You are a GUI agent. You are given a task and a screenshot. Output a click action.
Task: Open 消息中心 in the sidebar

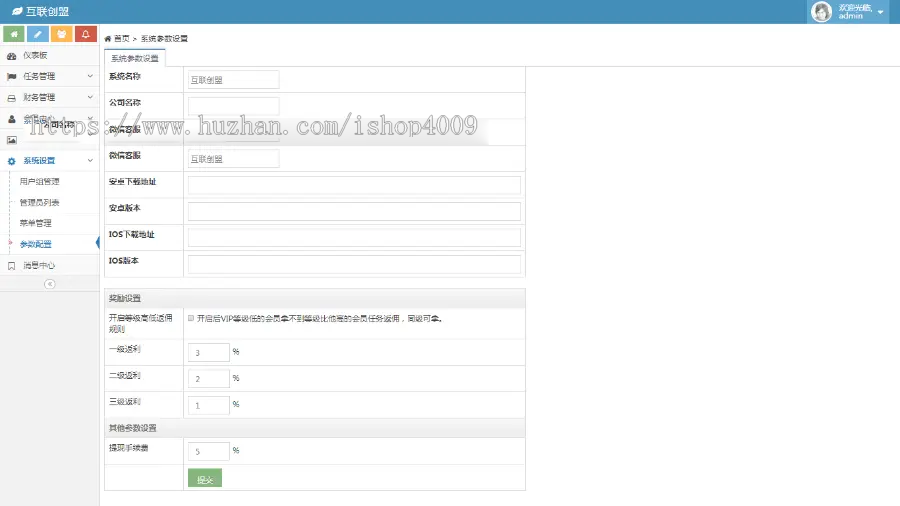[39, 265]
